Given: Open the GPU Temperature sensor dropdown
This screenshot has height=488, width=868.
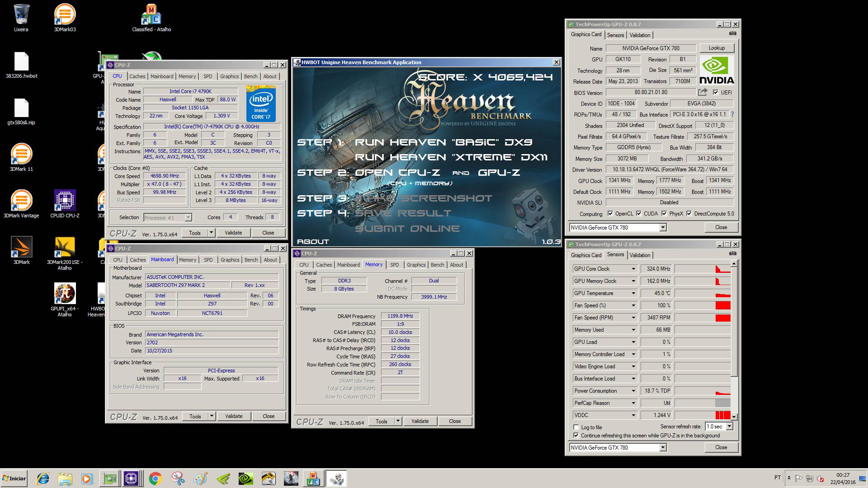Looking at the screenshot, I should click(x=633, y=293).
